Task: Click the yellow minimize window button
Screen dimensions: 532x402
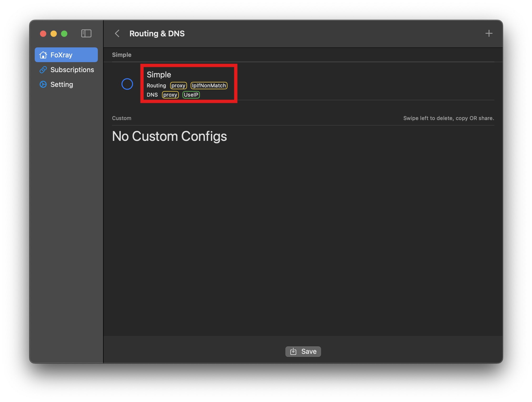Action: pos(54,34)
